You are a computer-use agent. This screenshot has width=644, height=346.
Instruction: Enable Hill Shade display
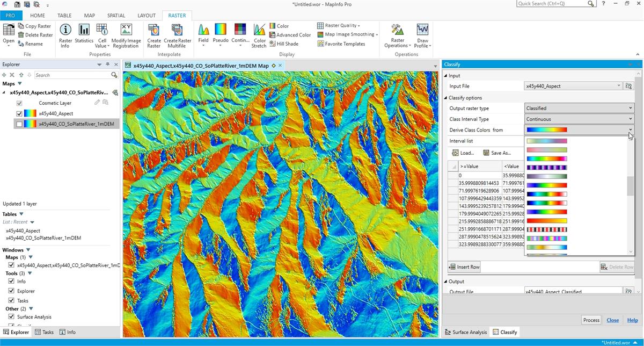284,44
